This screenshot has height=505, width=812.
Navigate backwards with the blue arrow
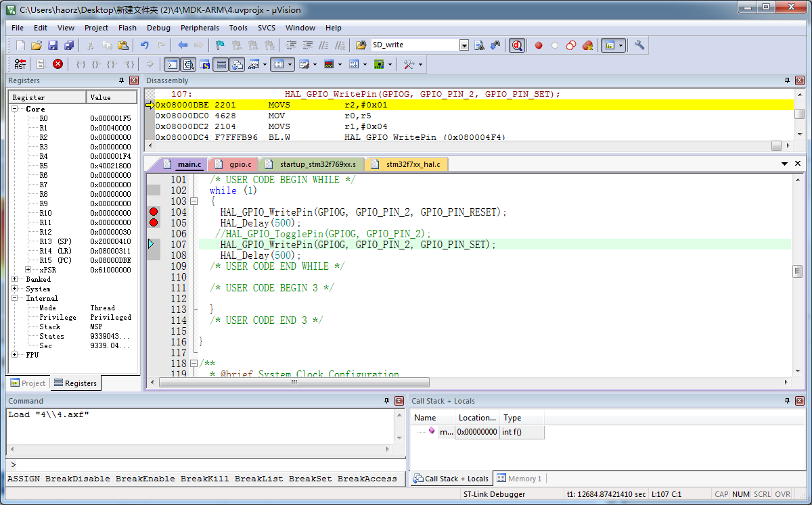click(183, 45)
